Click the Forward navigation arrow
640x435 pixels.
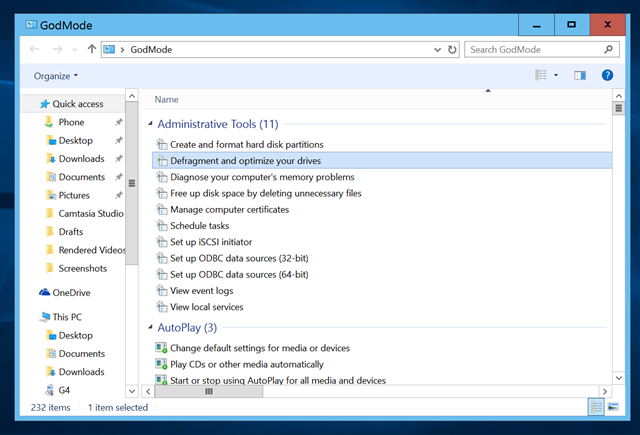58,49
